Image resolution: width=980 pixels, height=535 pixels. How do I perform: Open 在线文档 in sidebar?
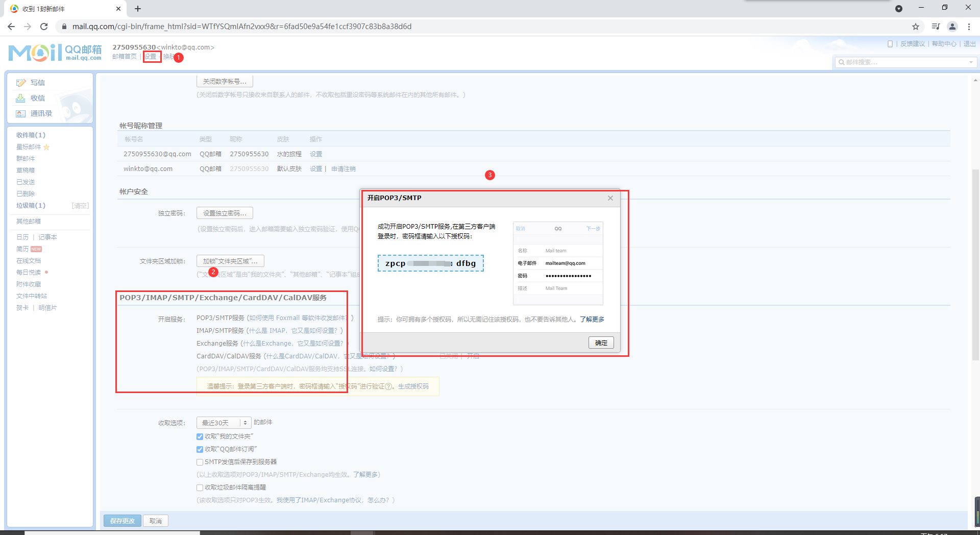point(29,261)
